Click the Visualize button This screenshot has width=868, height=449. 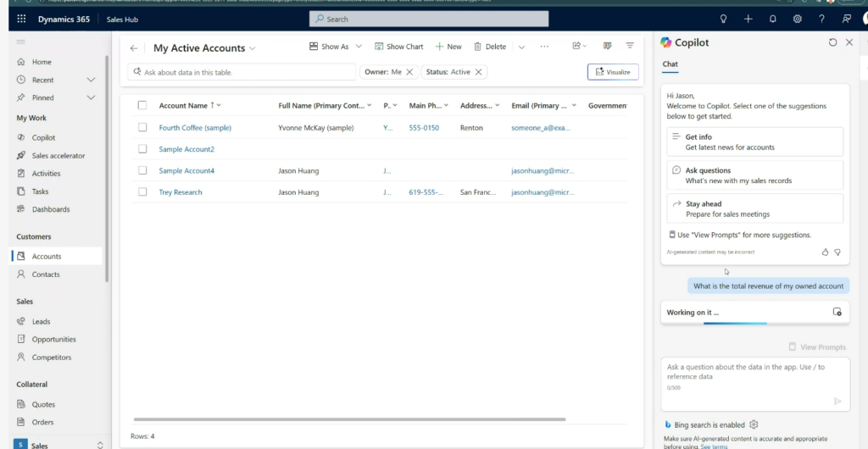pyautogui.click(x=613, y=72)
